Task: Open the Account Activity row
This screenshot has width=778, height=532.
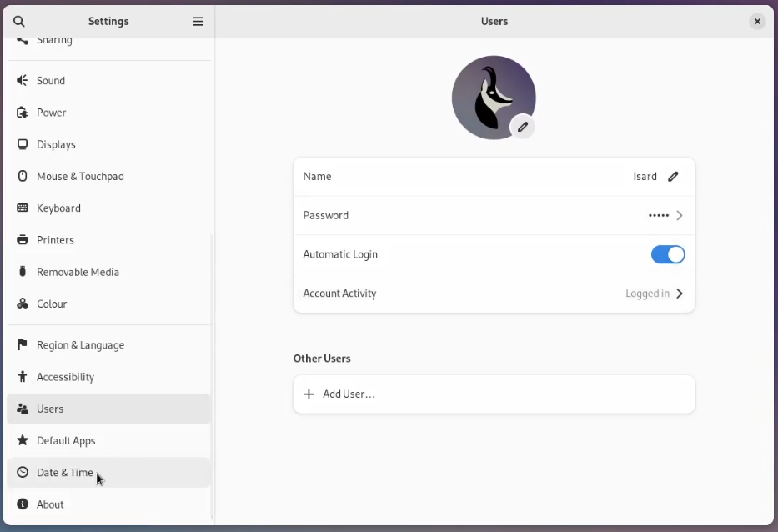Action: 494,294
